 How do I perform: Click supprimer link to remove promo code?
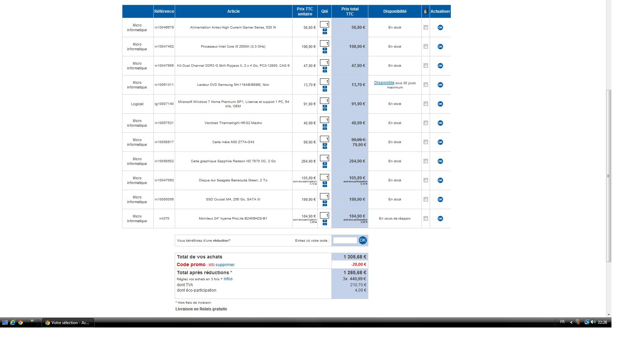click(225, 265)
